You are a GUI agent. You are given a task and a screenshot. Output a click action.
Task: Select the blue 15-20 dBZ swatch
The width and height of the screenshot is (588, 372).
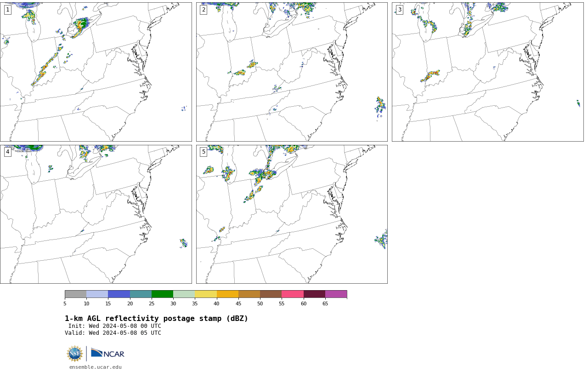click(x=119, y=294)
